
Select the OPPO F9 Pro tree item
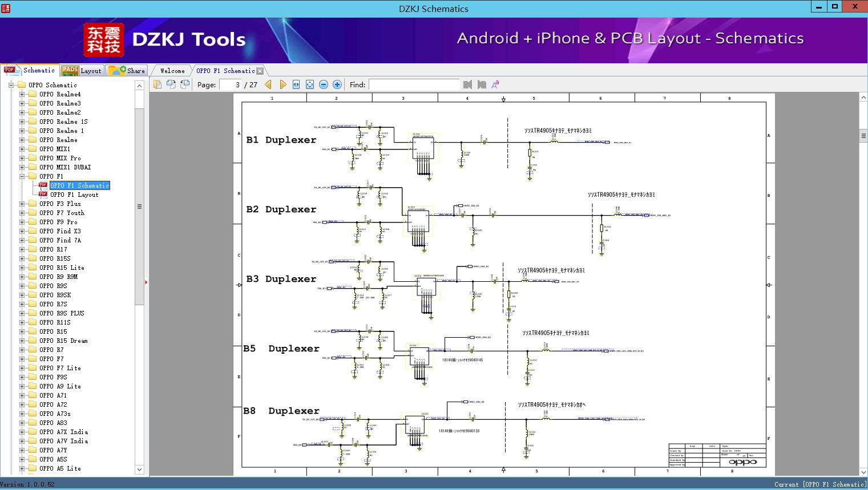click(x=58, y=222)
